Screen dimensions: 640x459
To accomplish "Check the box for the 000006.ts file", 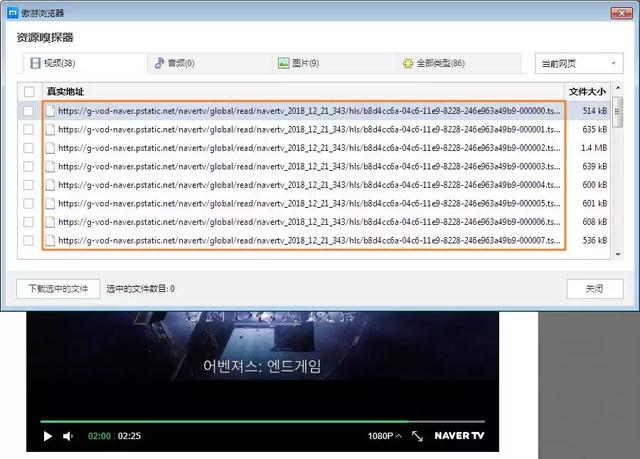I will click(x=29, y=222).
